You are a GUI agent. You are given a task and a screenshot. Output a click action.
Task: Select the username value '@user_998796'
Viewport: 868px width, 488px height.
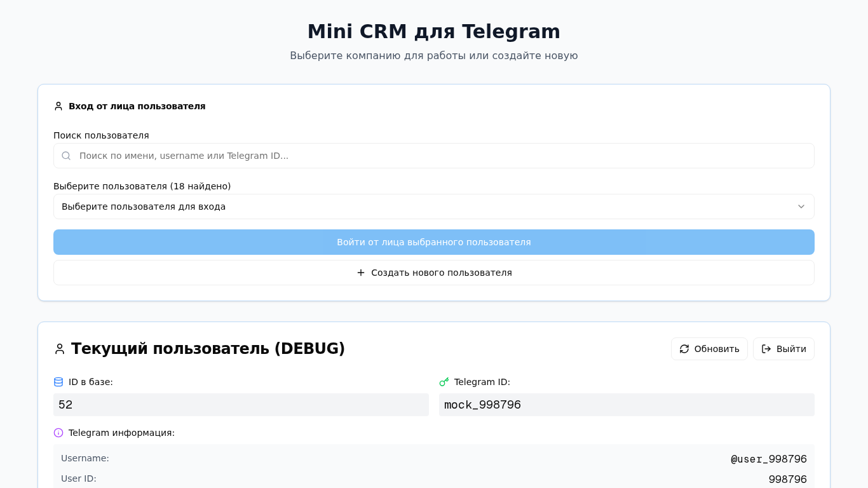tap(769, 459)
